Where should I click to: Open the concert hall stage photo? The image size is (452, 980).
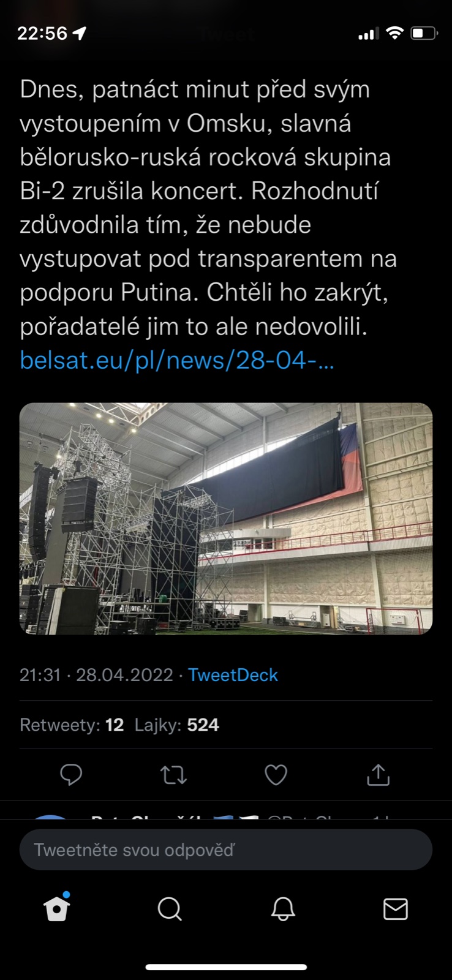[x=226, y=518]
